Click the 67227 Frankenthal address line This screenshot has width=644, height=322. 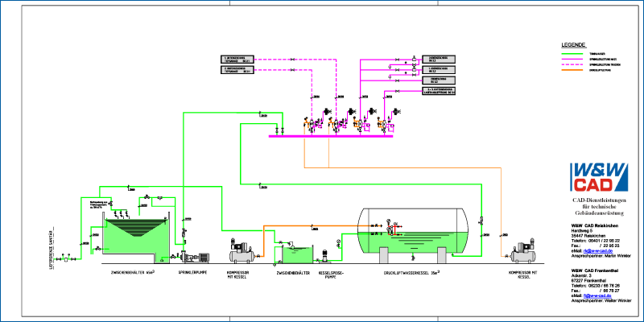point(589,280)
